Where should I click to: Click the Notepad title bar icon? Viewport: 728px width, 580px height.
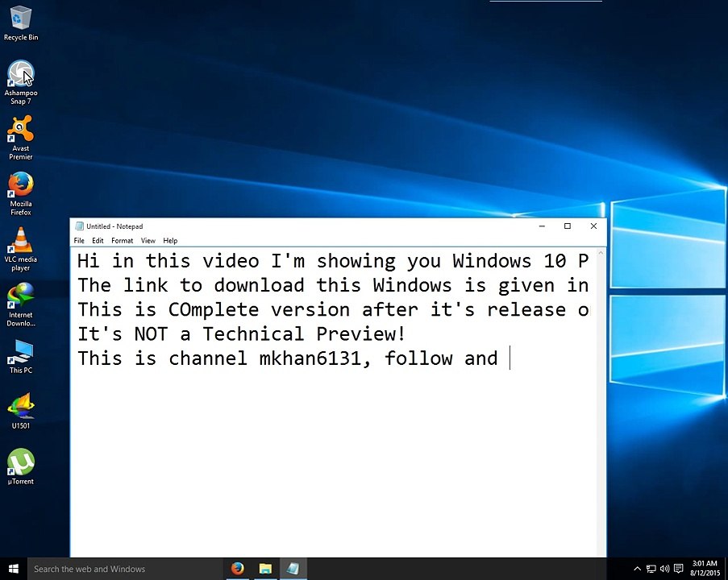tap(79, 226)
